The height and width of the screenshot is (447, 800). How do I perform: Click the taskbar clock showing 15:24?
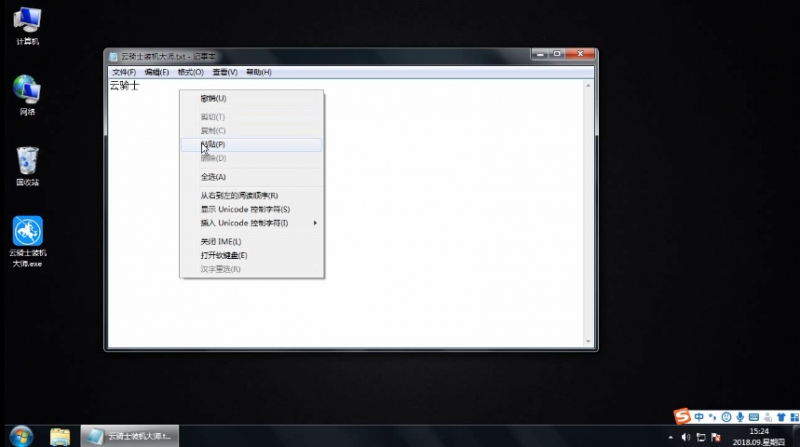pos(759,431)
